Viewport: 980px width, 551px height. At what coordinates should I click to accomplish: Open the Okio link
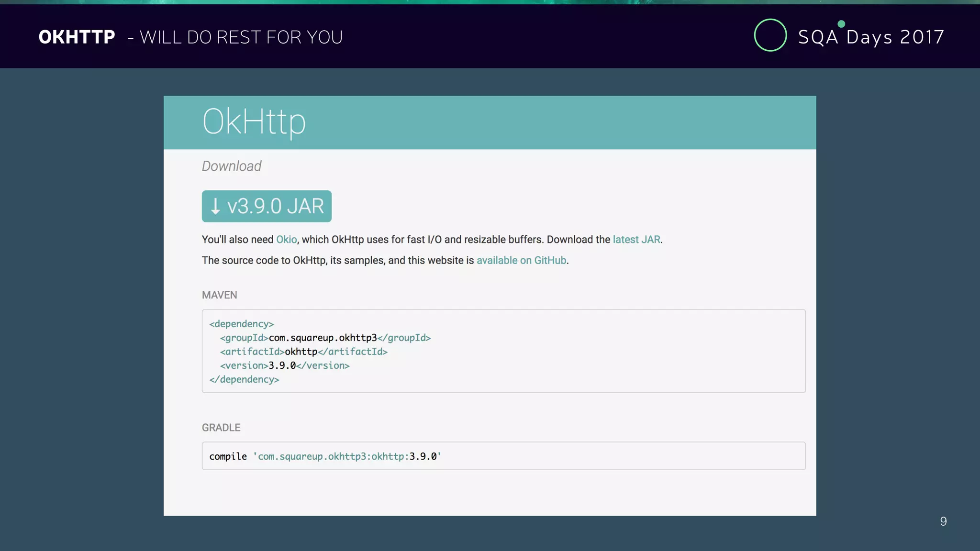tap(286, 240)
